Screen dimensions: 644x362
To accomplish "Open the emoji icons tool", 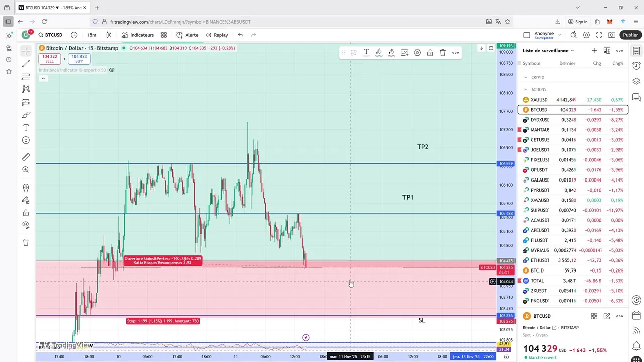I will 26,140.
